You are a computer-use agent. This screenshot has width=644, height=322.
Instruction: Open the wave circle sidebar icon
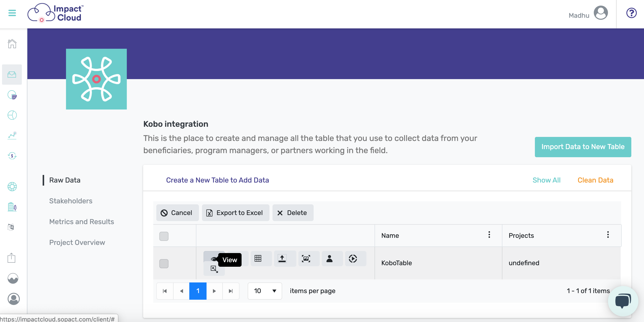(13, 278)
